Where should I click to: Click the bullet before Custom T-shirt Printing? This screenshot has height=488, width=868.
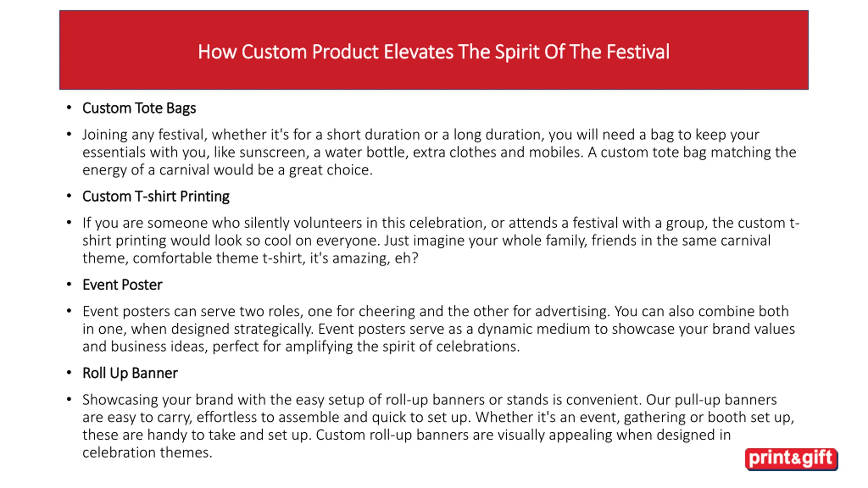click(69, 196)
